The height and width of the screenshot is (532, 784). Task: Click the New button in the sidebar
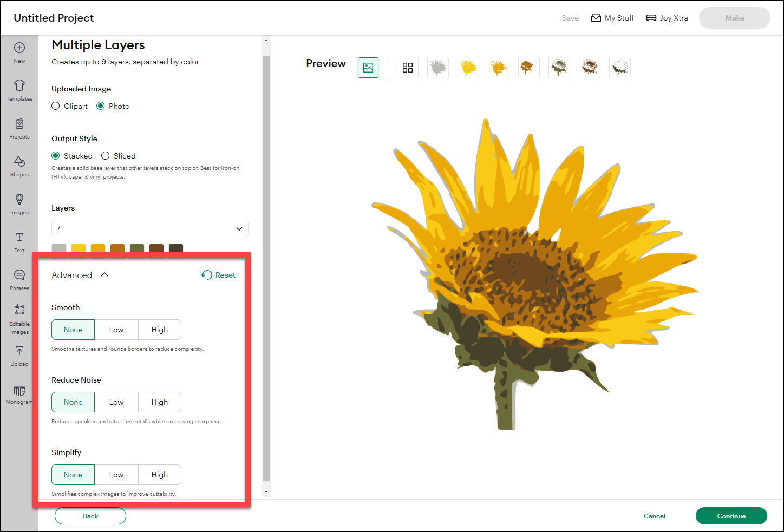click(x=19, y=51)
